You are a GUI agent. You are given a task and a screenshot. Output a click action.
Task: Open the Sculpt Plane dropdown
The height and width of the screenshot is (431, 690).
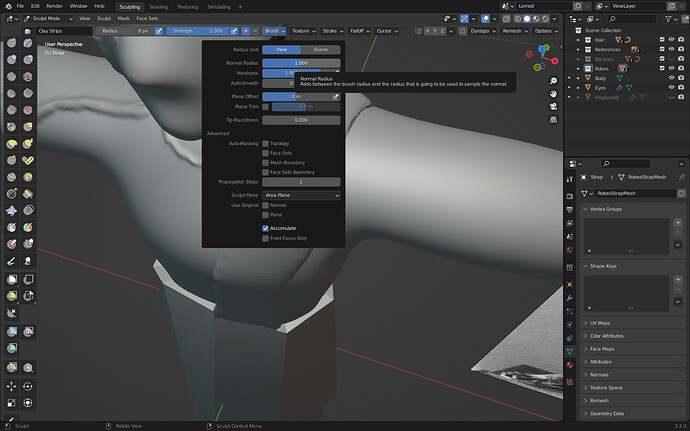point(301,195)
